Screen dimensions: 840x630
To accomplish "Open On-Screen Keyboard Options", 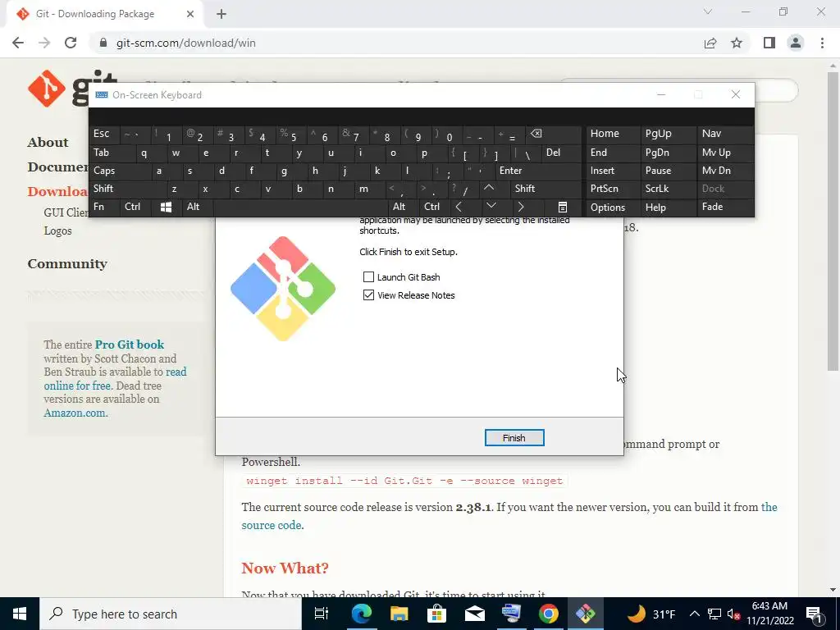I will coord(612,207).
